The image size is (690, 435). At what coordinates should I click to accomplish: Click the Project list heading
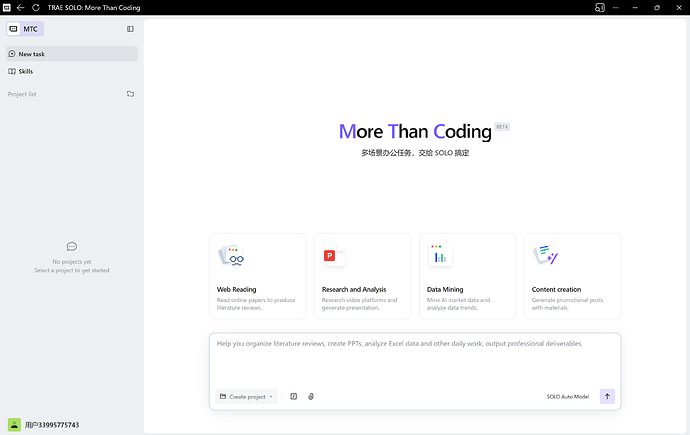tap(22, 94)
